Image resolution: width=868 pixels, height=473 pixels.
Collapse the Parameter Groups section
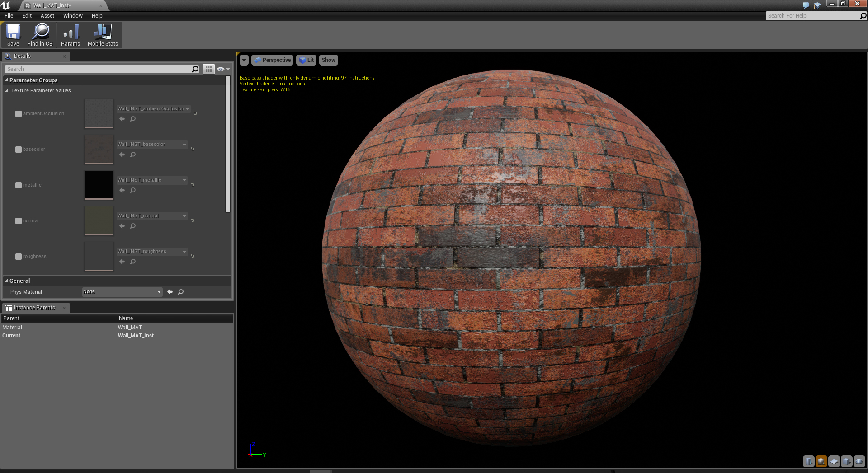[x=6, y=80]
